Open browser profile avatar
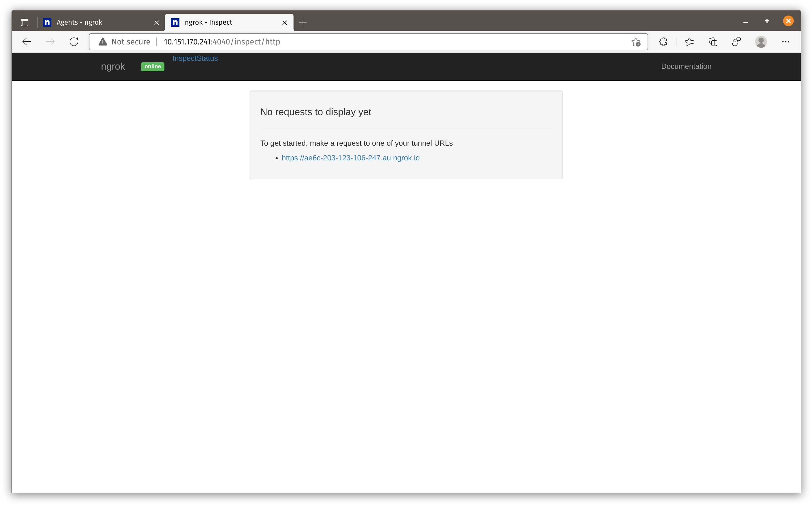Screen dimensions: 812x506 (761, 42)
